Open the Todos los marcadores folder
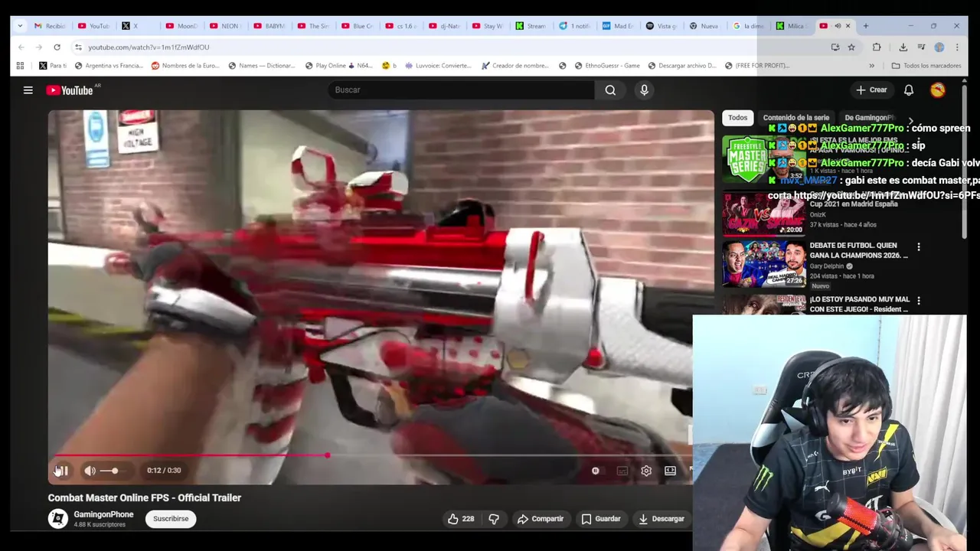The height and width of the screenshot is (551, 980). 926,66
